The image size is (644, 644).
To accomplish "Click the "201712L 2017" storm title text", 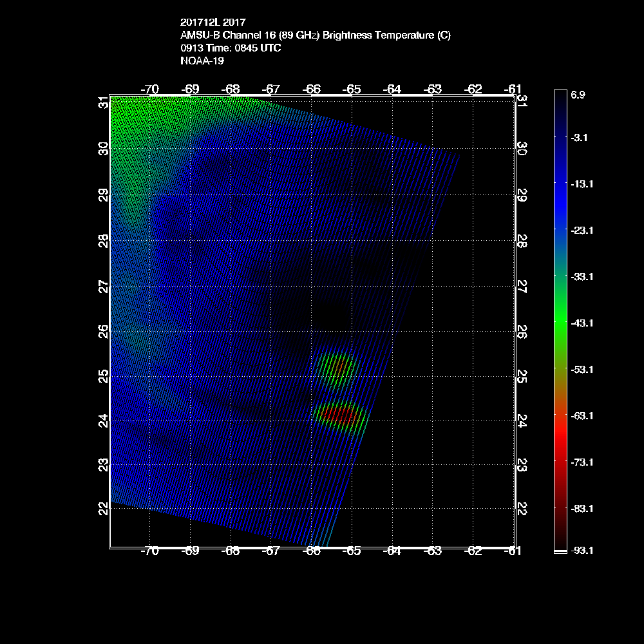I will [212, 23].
